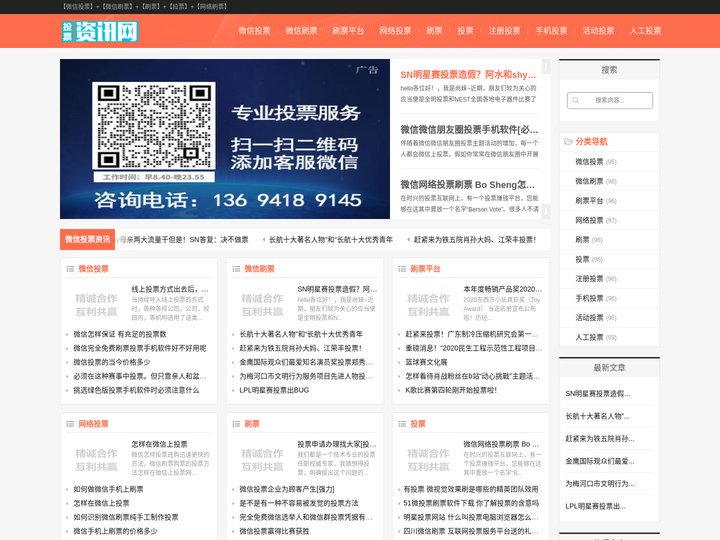Click the folder icon beside 分类导航
This screenshot has width=720, height=540.
click(x=568, y=141)
